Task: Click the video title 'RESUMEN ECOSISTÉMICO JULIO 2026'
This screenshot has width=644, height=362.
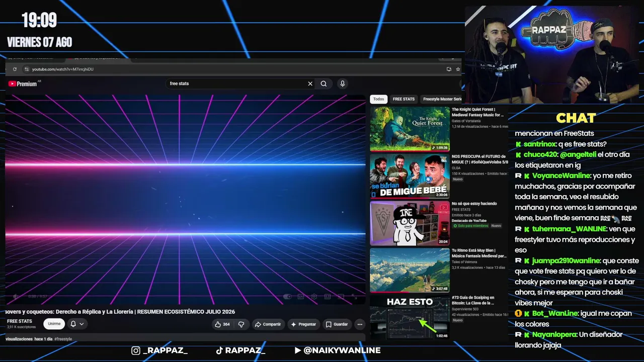Action: point(186,312)
